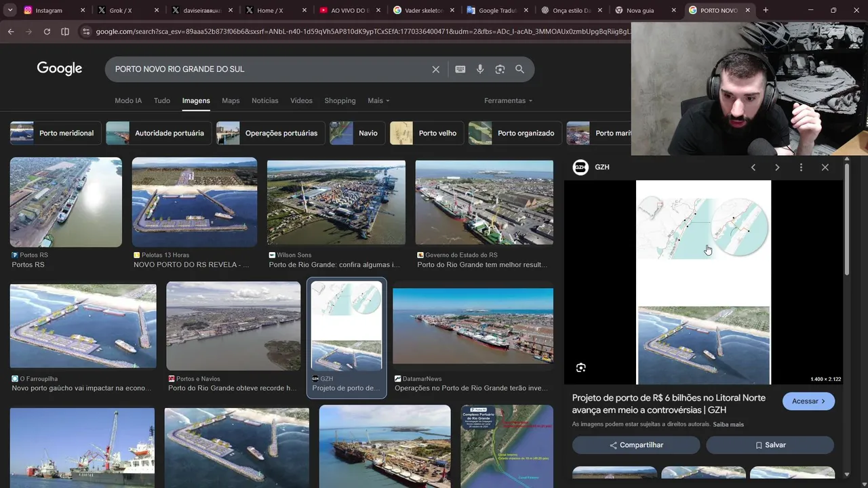Image resolution: width=868 pixels, height=488 pixels.
Task: Click the Salvar button
Action: point(770,445)
